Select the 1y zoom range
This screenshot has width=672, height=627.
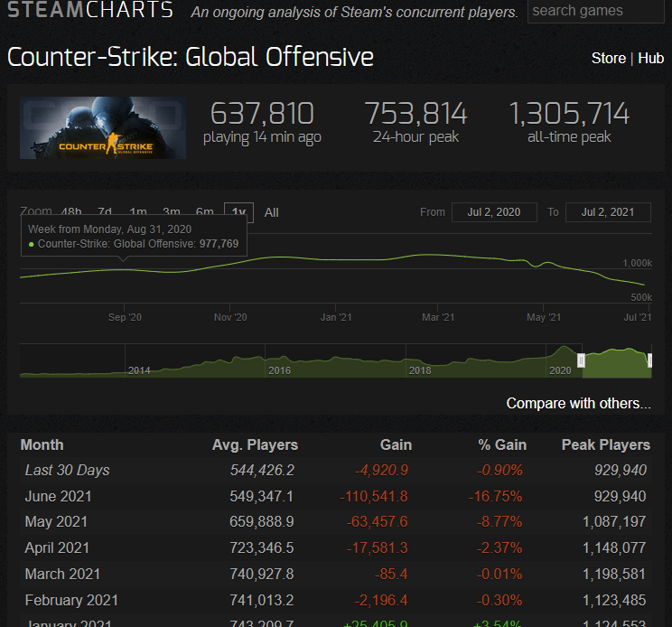238,212
